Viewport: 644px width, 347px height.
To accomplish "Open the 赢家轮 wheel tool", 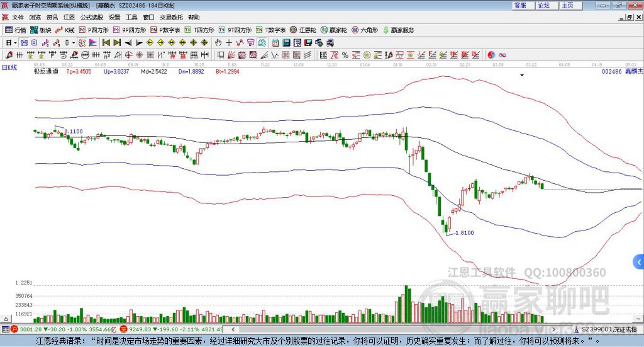I will [x=333, y=30].
